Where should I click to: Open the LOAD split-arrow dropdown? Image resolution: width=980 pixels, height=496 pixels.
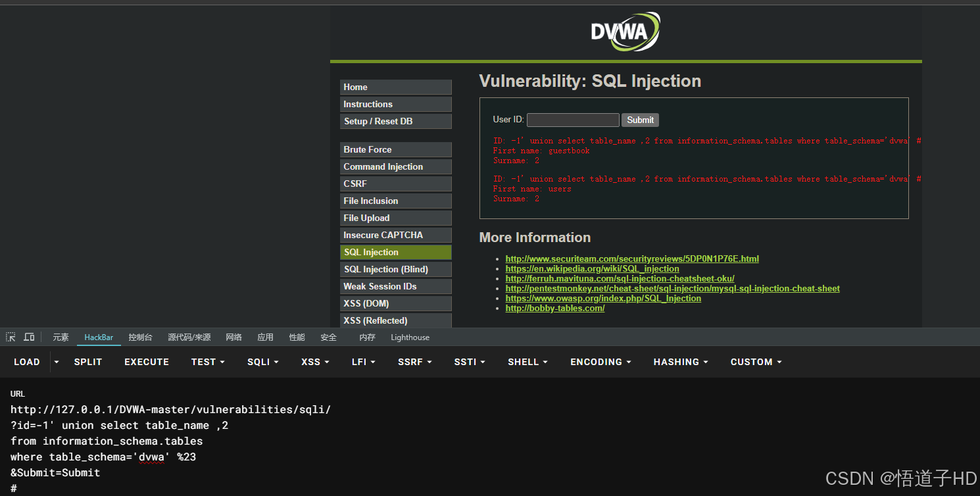pos(57,362)
